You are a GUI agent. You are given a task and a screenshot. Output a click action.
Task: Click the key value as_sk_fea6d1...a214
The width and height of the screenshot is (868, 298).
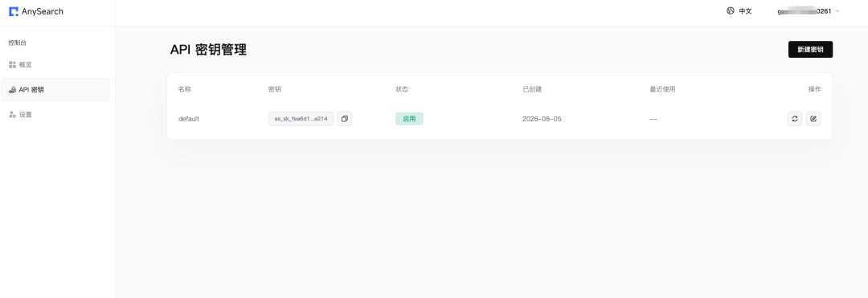tap(301, 118)
